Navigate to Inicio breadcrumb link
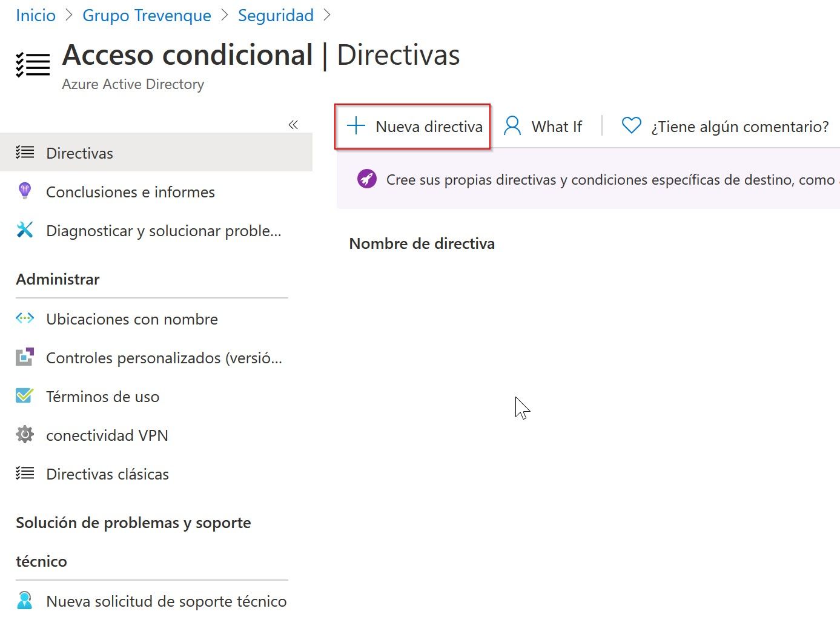 (35, 15)
